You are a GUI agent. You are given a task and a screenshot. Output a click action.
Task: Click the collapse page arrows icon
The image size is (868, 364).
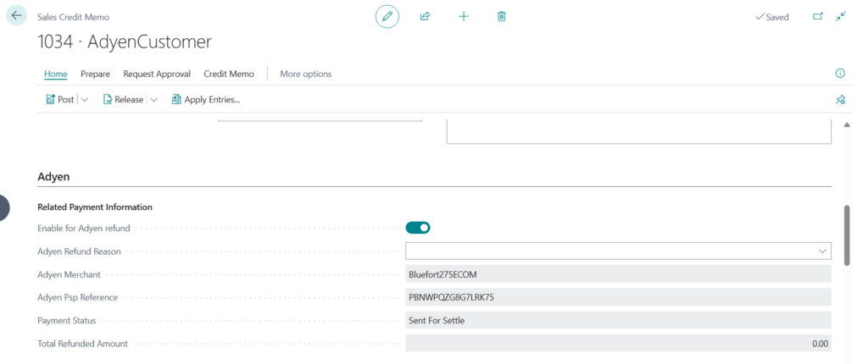point(841,16)
